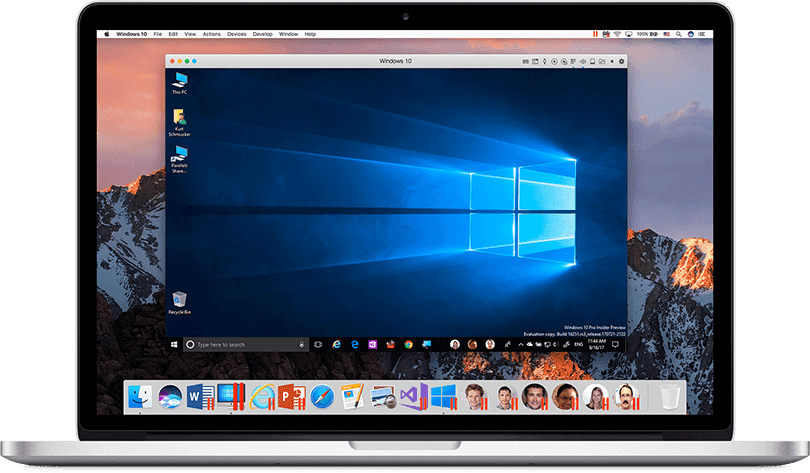Open ENG language selector in taskbar

tap(579, 344)
